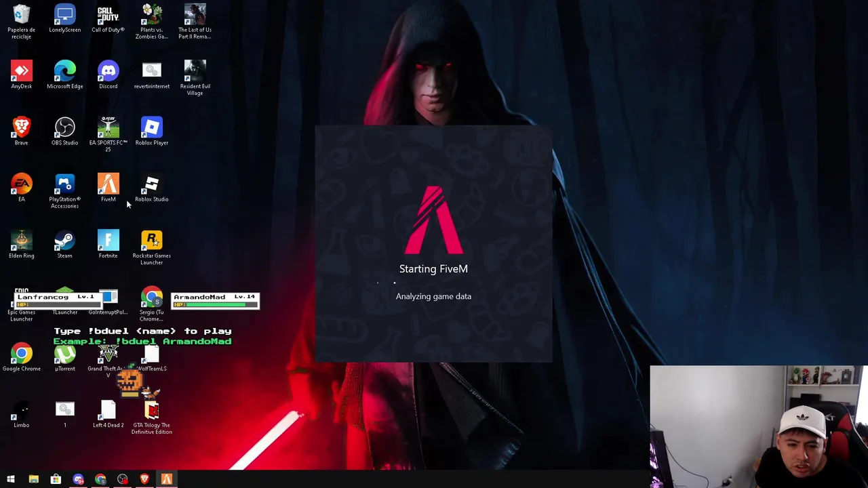Select the Roblox Studio desktop icon
This screenshot has width=868, height=488.
click(151, 188)
